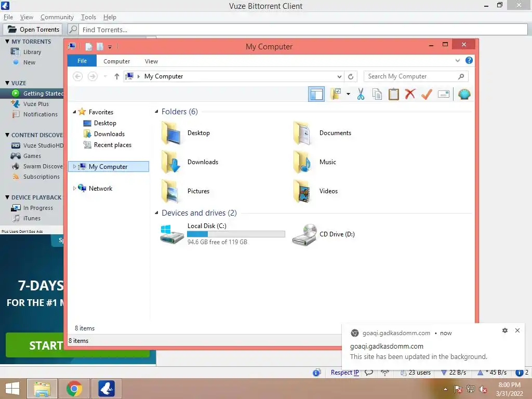Open the Vuze Community menu
The image size is (532, 399).
coord(57,17)
